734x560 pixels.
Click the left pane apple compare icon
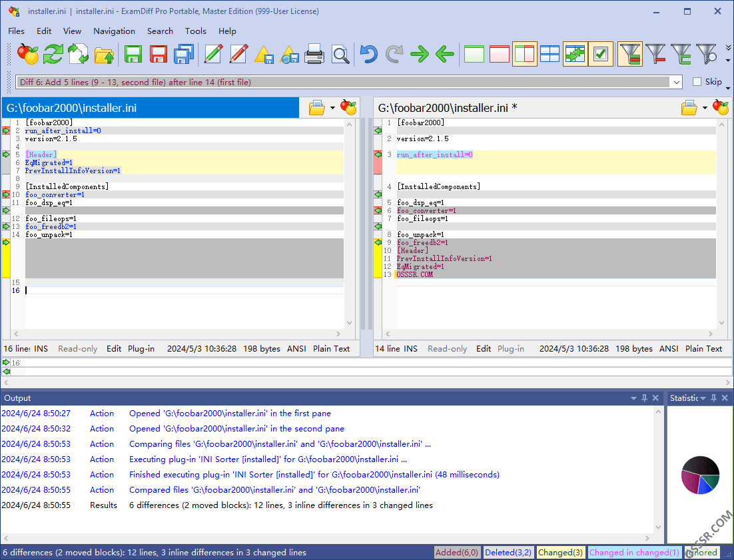[x=348, y=107]
